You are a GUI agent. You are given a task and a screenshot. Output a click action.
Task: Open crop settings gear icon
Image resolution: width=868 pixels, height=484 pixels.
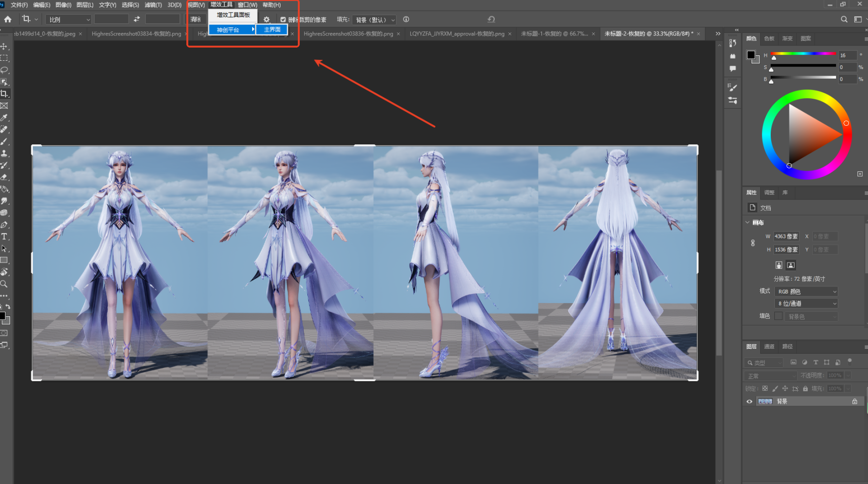pyautogui.click(x=266, y=20)
